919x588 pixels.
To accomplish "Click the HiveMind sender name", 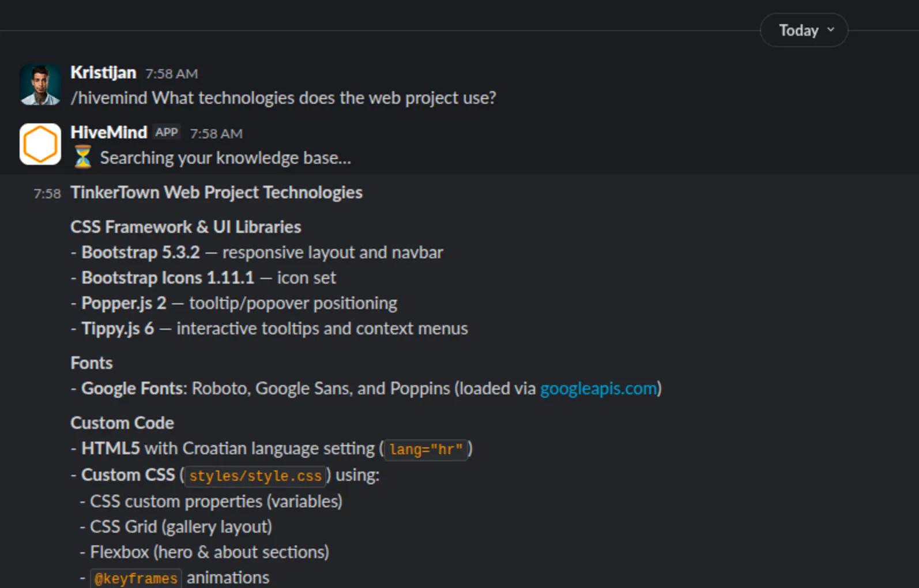I will (x=109, y=133).
